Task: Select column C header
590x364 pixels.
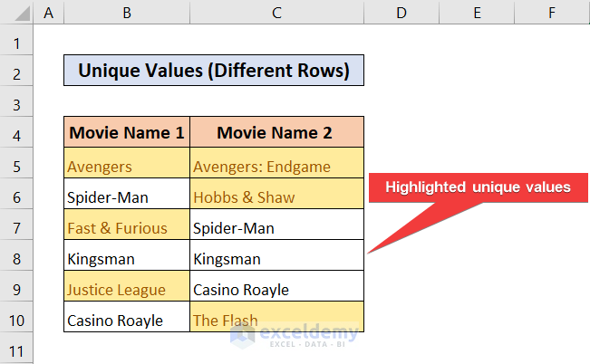Action: coord(276,12)
